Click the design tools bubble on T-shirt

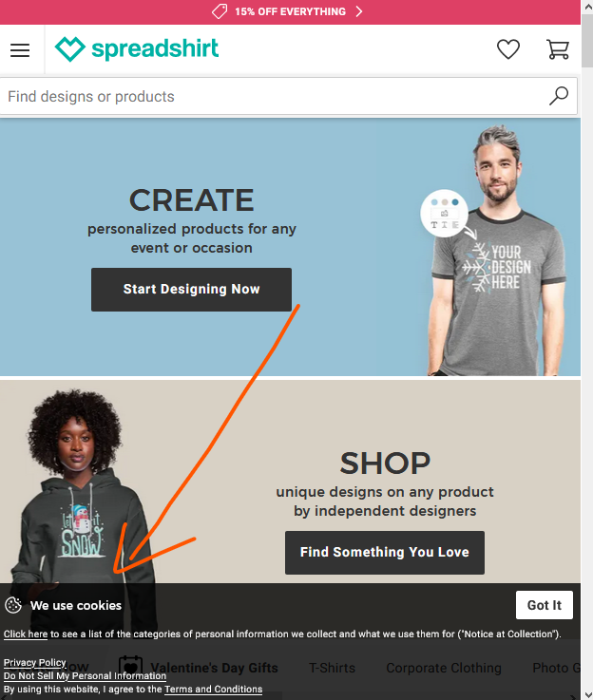[x=444, y=214]
